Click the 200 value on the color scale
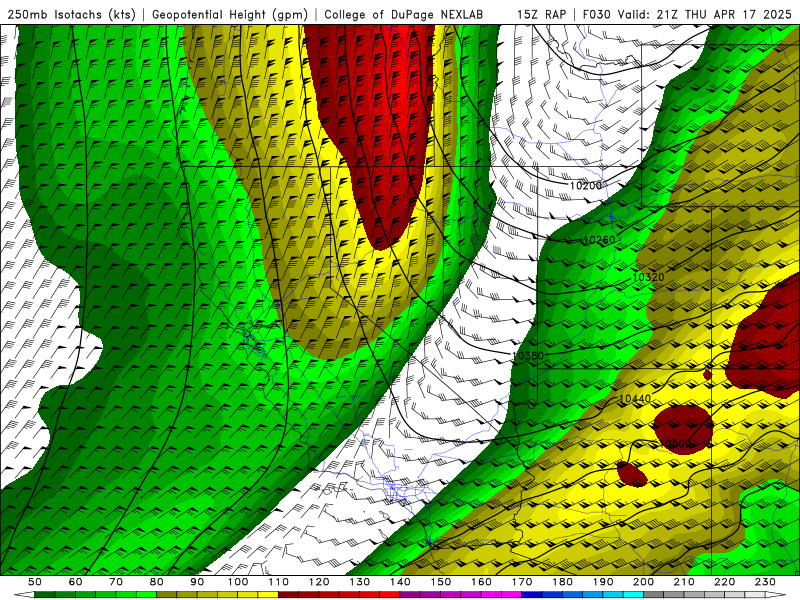800x600 pixels. 644,582
